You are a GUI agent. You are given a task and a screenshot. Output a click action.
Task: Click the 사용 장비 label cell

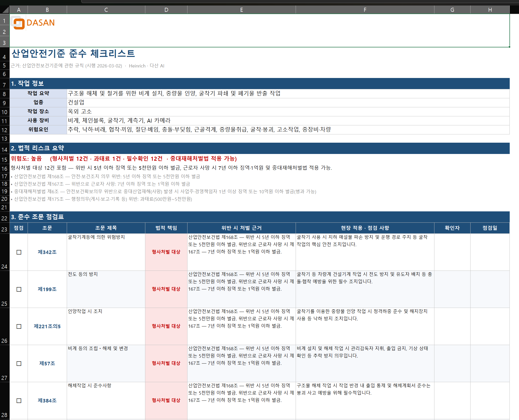coord(38,121)
